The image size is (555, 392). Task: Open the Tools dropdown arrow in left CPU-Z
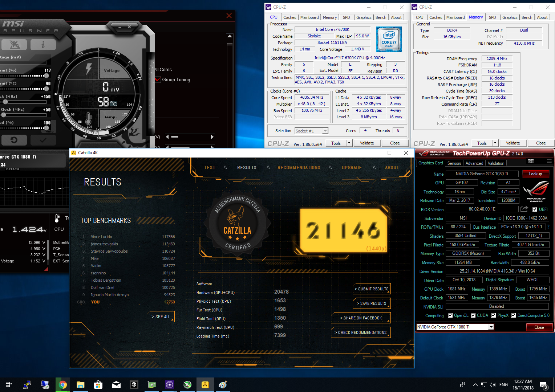(349, 143)
